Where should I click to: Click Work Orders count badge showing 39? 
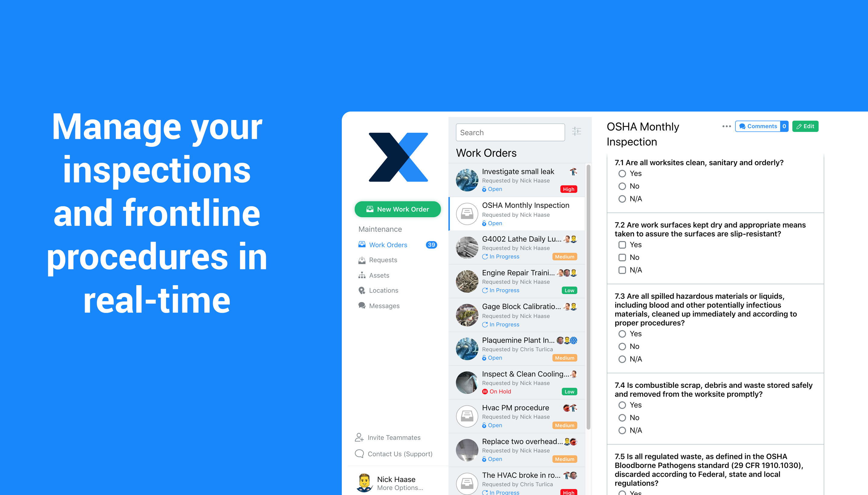[432, 244]
